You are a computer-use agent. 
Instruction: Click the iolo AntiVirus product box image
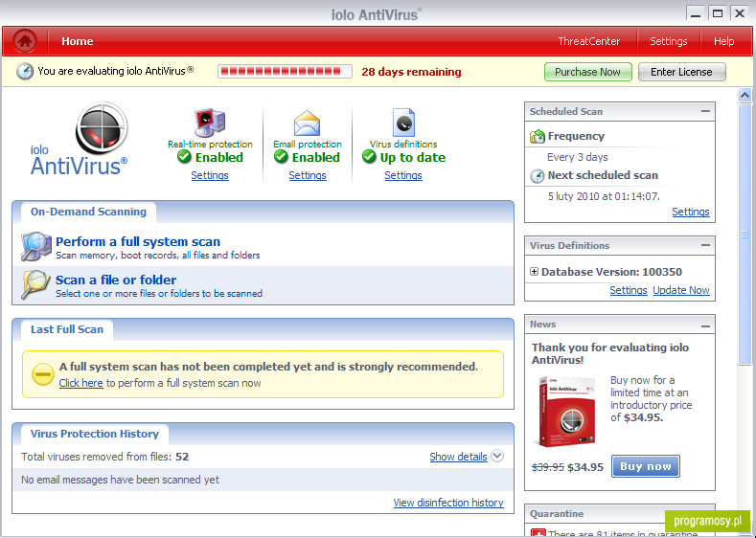(566, 412)
